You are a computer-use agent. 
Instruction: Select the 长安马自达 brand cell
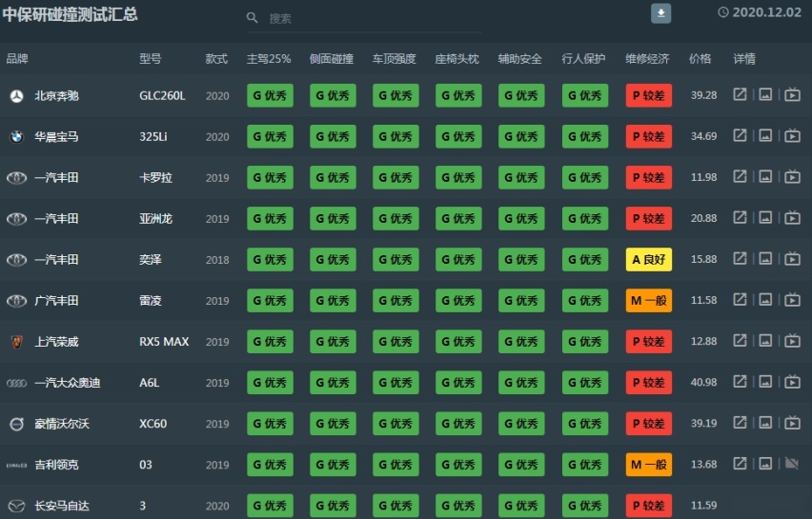62,506
